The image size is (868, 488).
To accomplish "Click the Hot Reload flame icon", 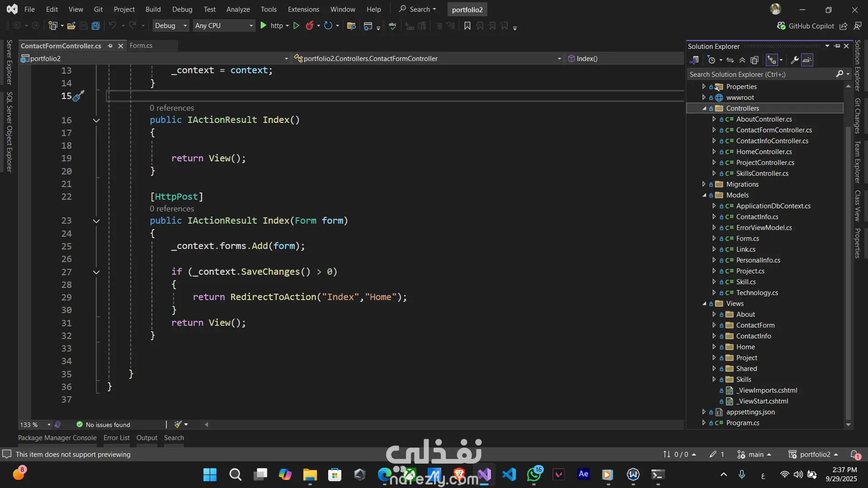I will [x=309, y=26].
